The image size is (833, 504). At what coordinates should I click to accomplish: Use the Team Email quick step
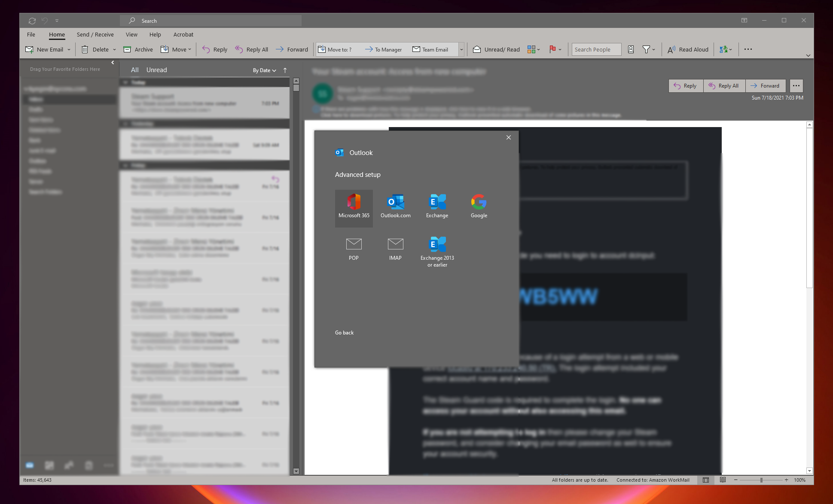point(431,49)
